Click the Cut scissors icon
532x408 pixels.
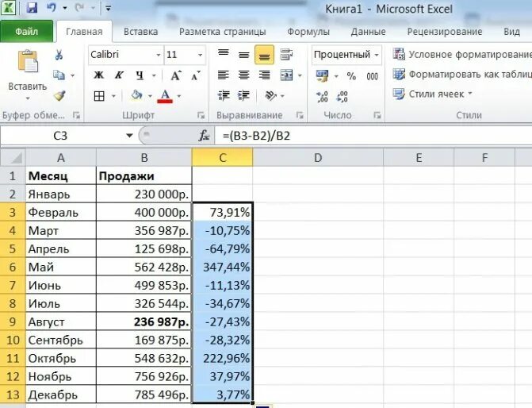click(x=59, y=54)
